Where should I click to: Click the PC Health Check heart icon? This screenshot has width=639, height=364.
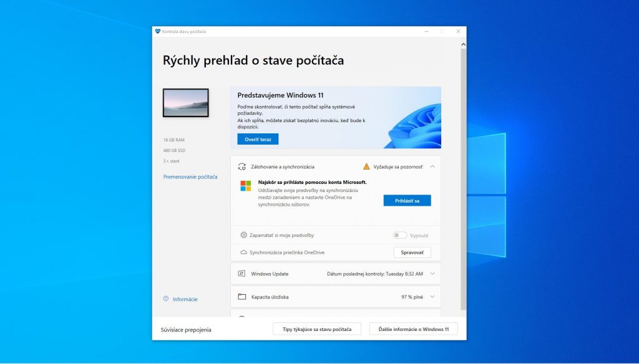coord(158,31)
